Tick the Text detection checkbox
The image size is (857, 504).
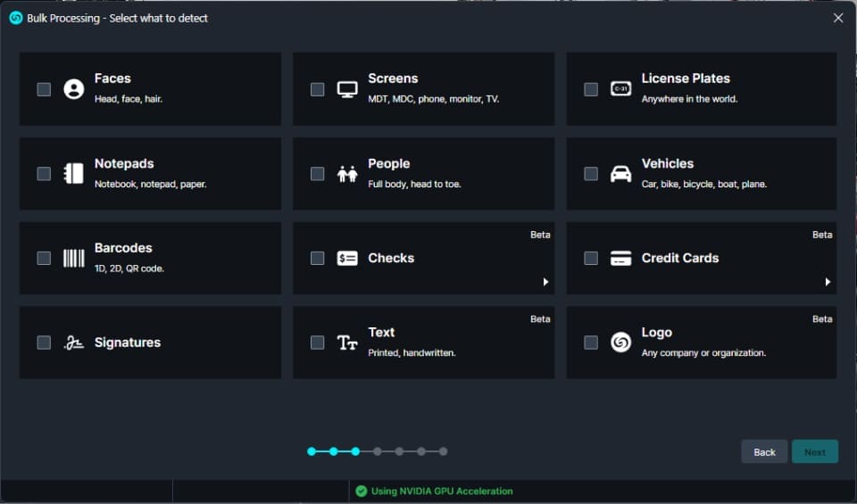[x=317, y=343]
